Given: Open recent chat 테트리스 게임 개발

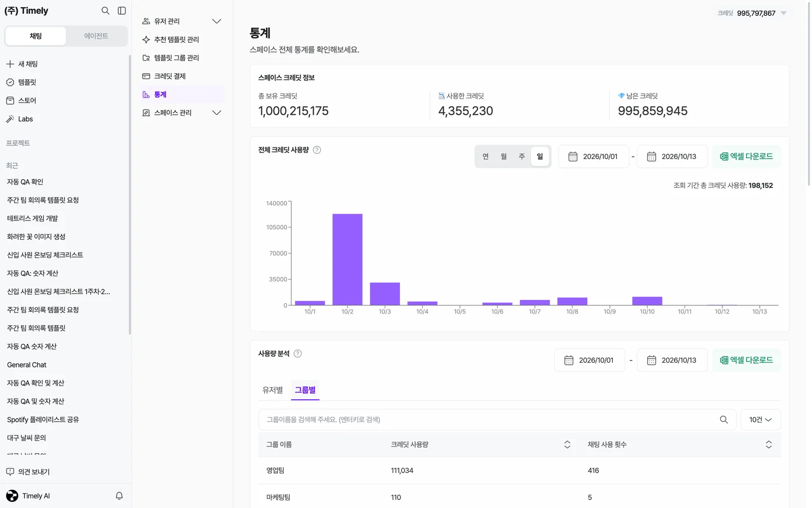Looking at the screenshot, I should click(x=32, y=218).
